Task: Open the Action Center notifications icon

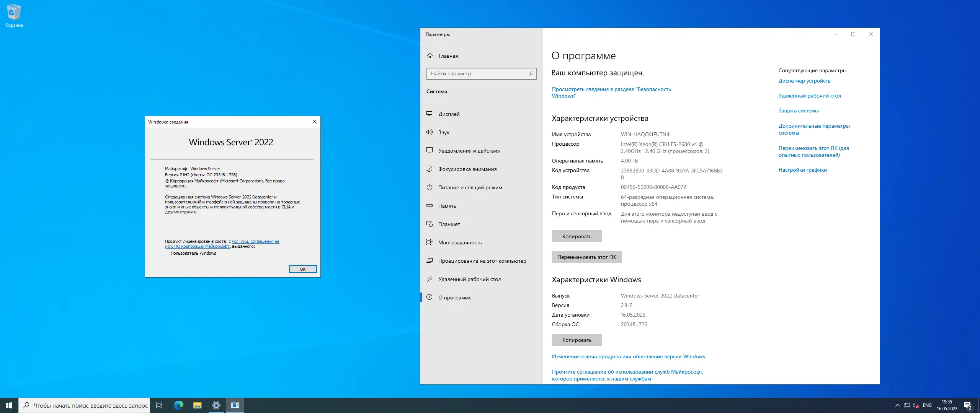Action: 968,405
